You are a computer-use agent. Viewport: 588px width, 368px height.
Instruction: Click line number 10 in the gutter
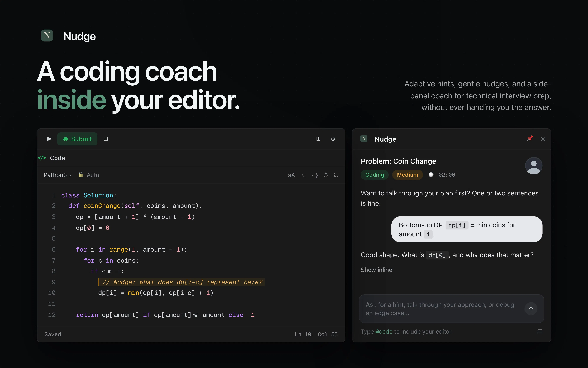point(52,293)
